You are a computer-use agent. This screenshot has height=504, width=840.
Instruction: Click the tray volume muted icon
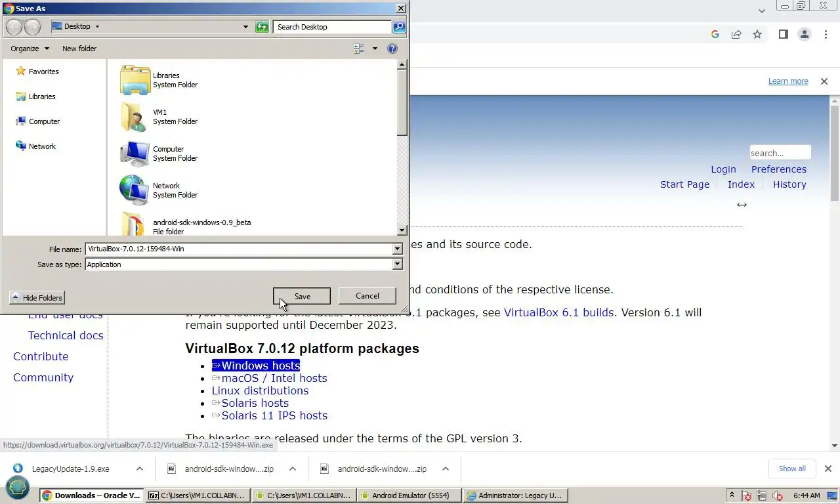(x=778, y=495)
